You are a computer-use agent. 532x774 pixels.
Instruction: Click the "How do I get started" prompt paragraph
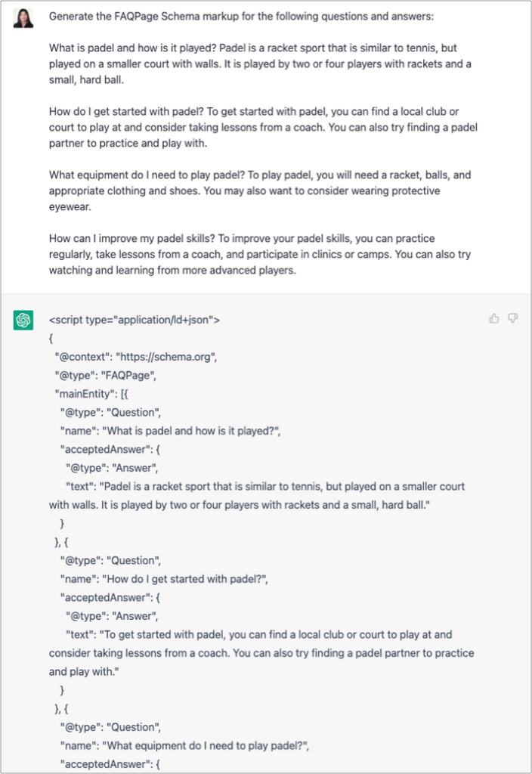click(263, 127)
